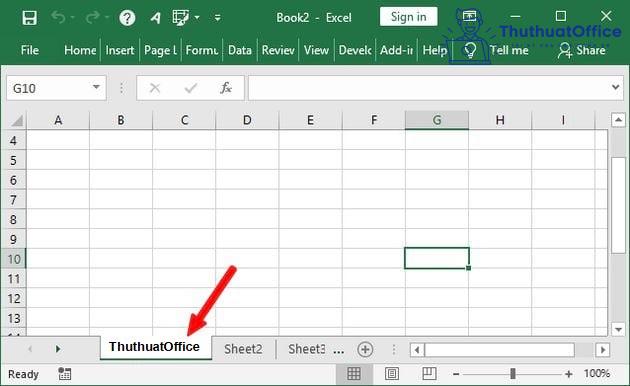Expand the formula bar

pyautogui.click(x=615, y=87)
